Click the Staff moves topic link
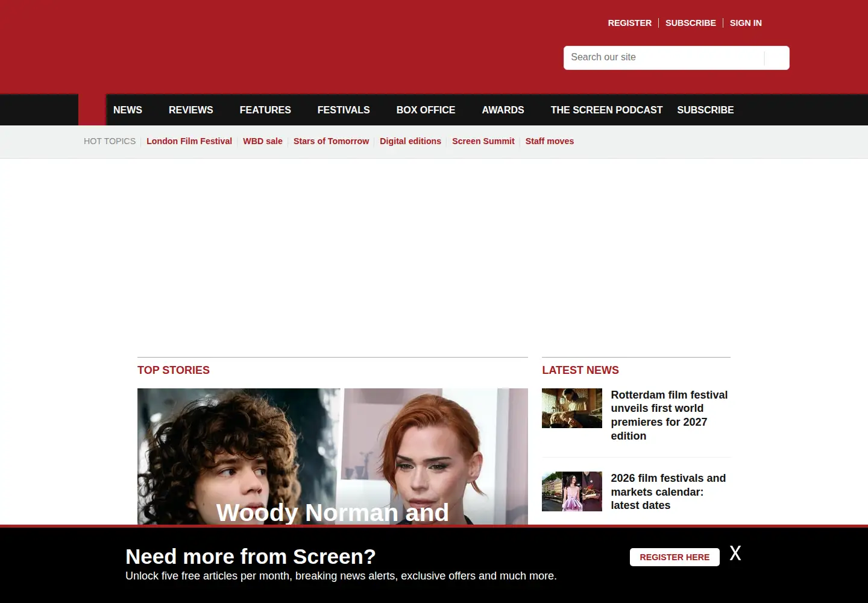This screenshot has height=603, width=868. [550, 141]
